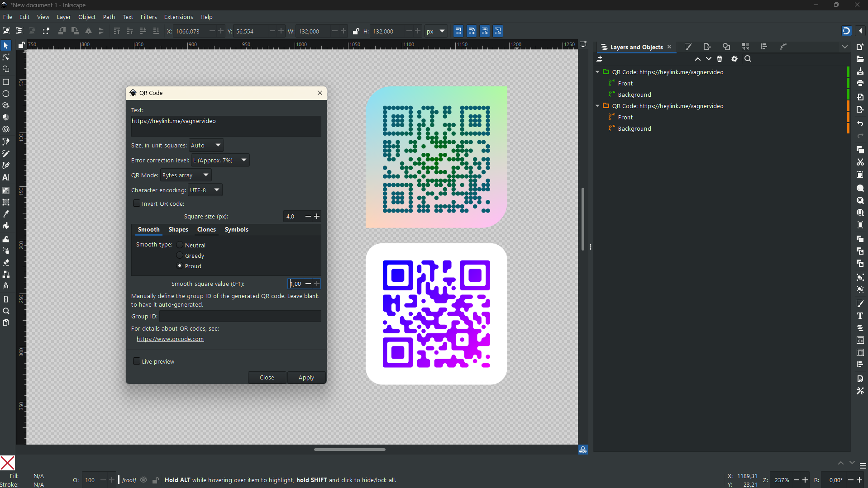Open Character encoding dropdown

pos(205,190)
